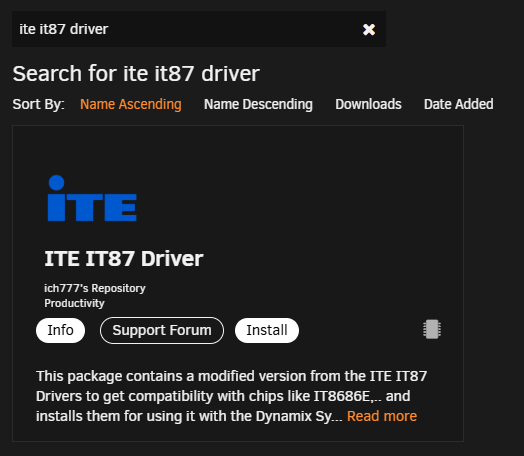Click the plugin description text
Viewport: 524px width, 456px height.
pos(231,396)
